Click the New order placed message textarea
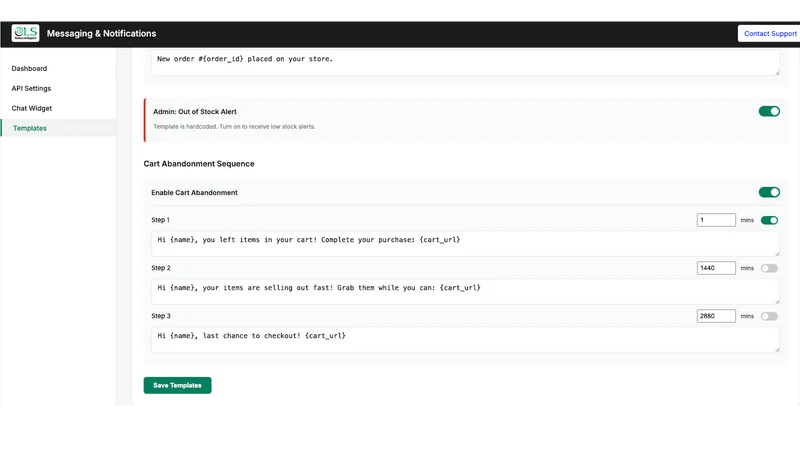This screenshot has height=450, width=800. 465,63
